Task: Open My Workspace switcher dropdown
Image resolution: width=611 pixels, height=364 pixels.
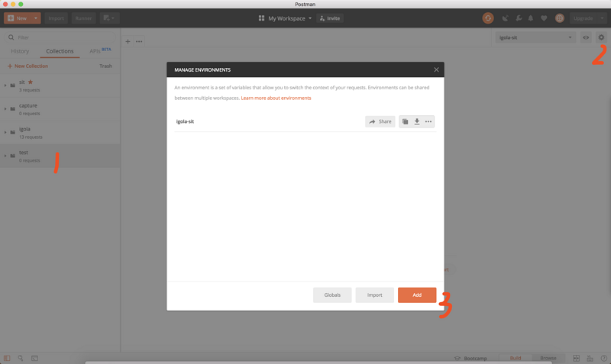Action: 286,18
